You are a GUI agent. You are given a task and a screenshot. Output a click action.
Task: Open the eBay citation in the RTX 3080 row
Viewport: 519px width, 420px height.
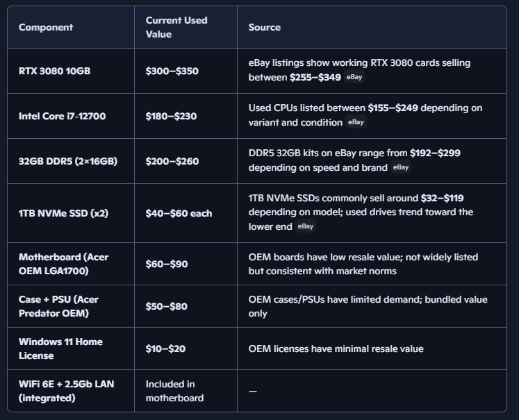354,77
